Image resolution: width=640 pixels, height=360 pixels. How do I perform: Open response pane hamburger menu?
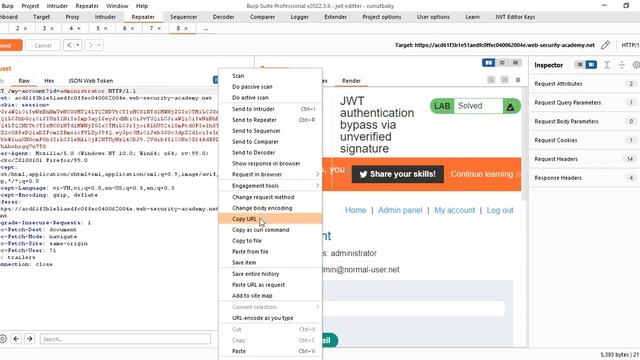[x=518, y=80]
